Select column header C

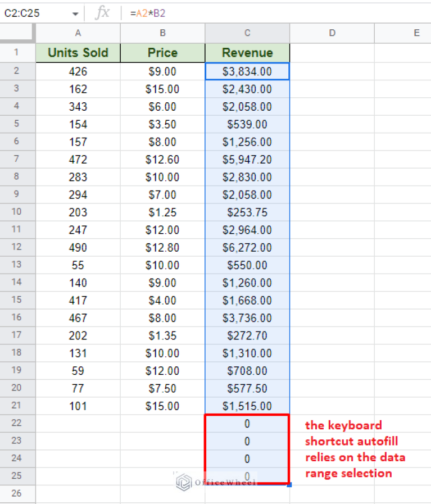[247, 33]
